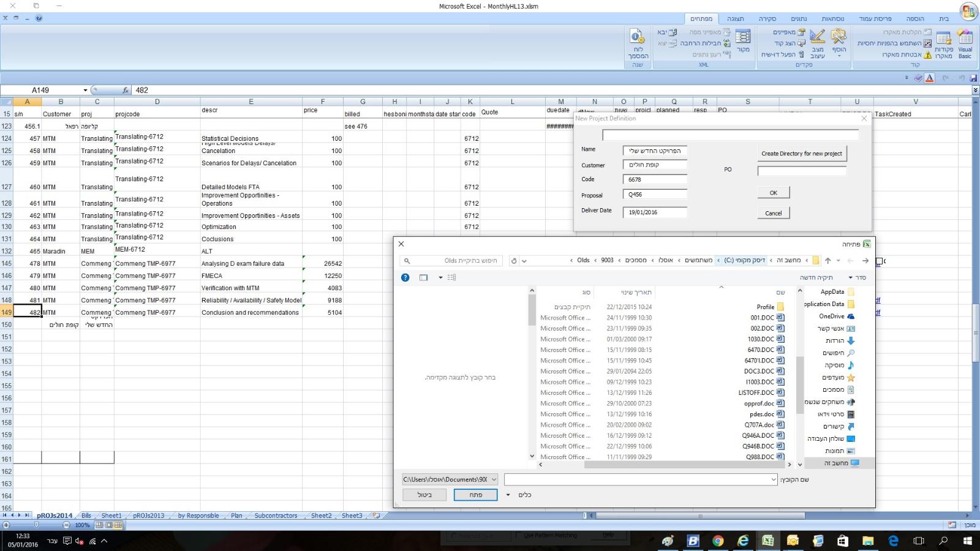This screenshot has height=551, width=980.
Task: Switch to the Home (בית) ribbon tab
Action: coord(944,19)
